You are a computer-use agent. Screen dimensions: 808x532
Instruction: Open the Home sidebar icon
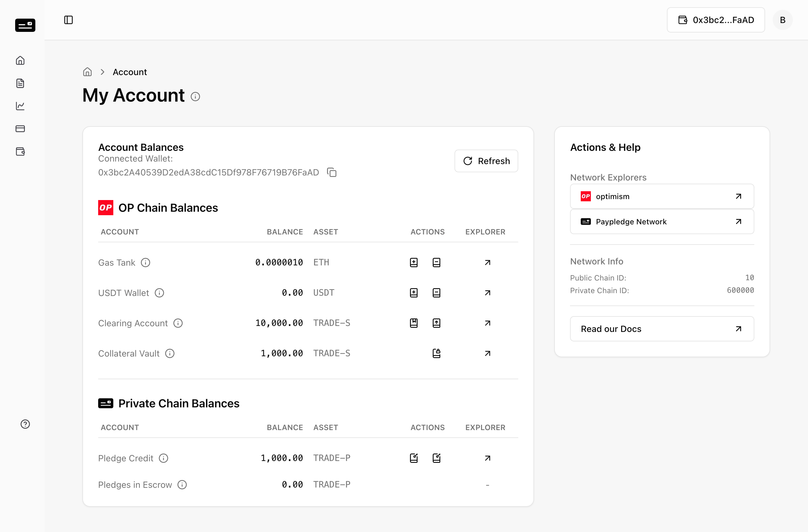[21, 61]
